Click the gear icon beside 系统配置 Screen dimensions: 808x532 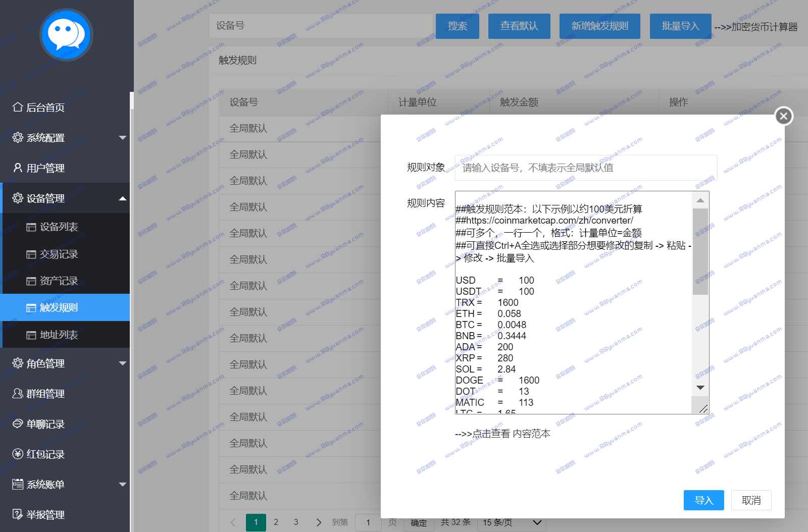18,137
